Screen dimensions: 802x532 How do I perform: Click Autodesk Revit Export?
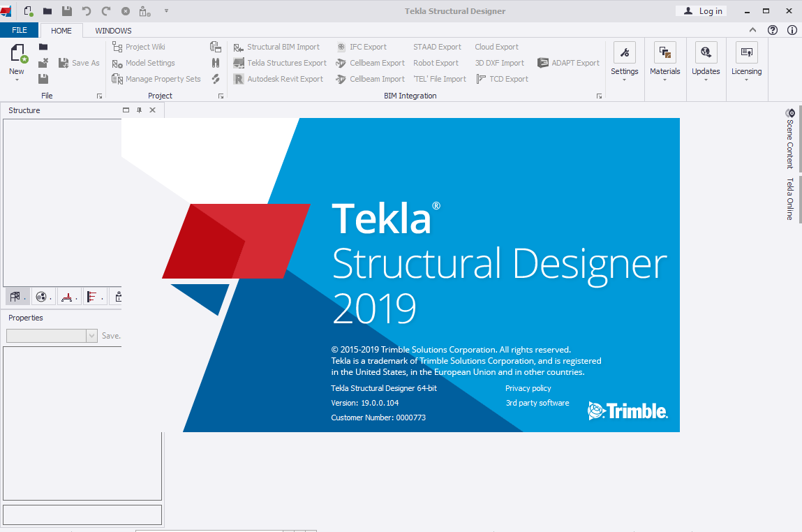click(279, 79)
